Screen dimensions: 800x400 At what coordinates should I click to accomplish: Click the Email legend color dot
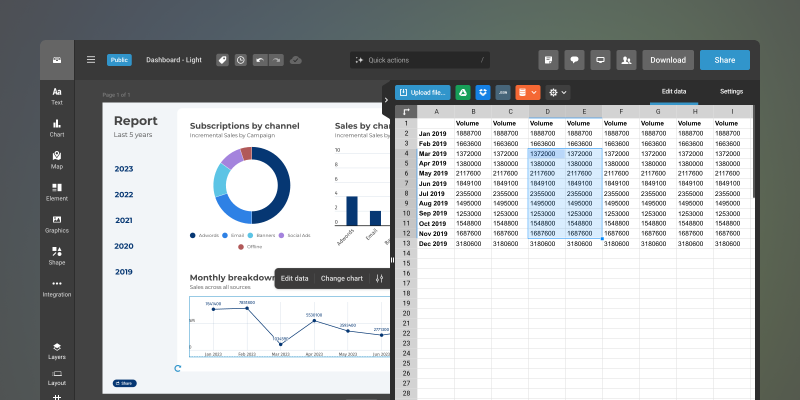225,235
